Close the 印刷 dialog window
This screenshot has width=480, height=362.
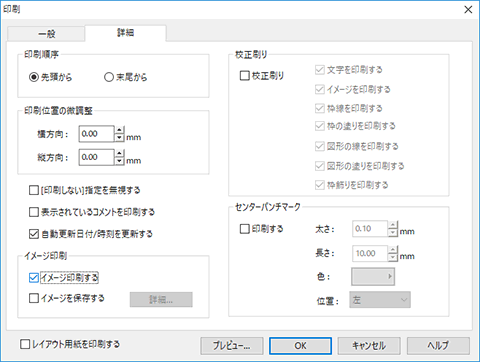pyautogui.click(x=468, y=10)
